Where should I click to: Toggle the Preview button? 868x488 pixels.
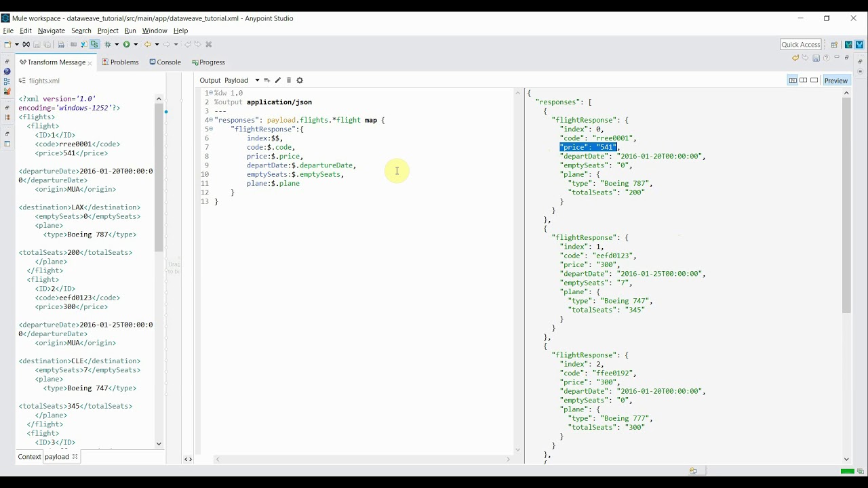click(x=836, y=81)
